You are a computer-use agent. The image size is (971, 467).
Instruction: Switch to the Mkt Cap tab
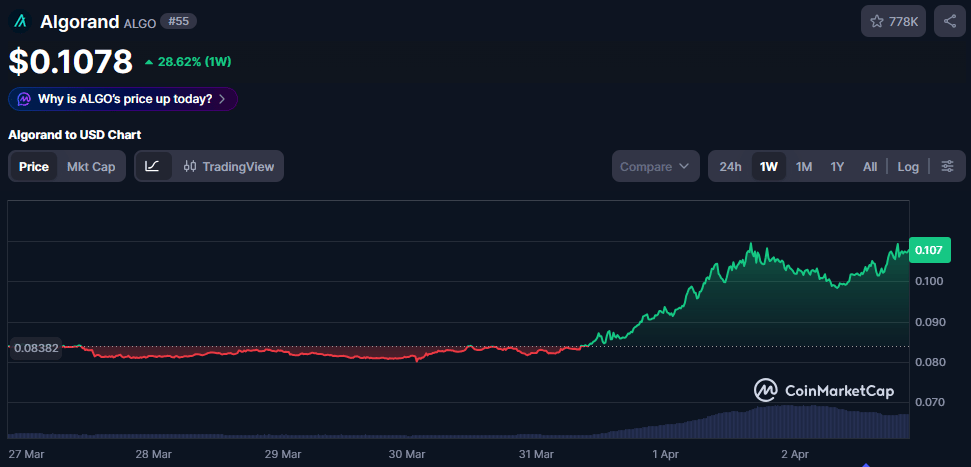click(x=91, y=167)
